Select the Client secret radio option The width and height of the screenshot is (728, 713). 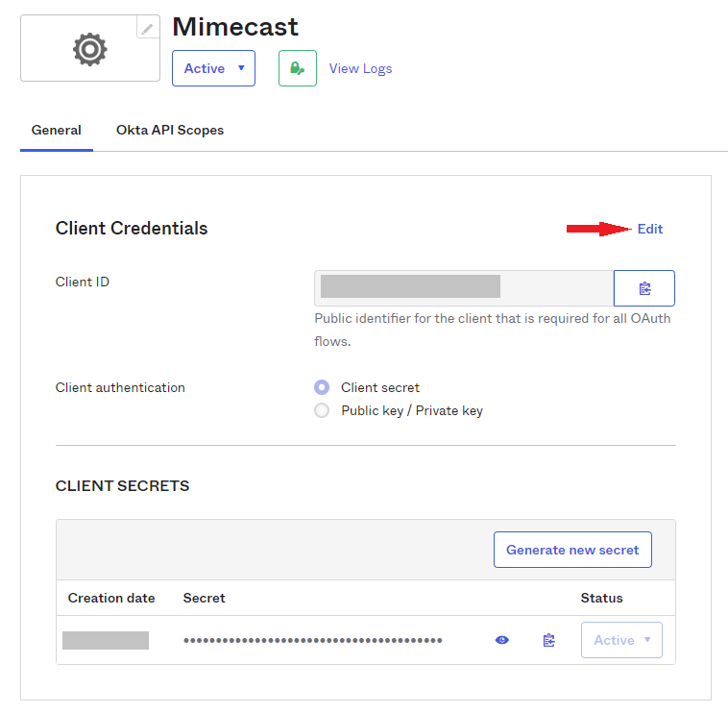click(x=322, y=387)
